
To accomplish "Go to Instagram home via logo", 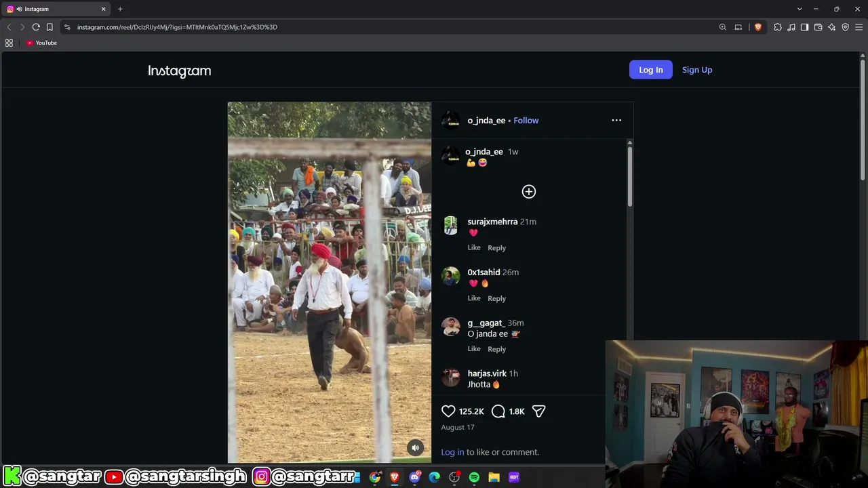I will (180, 70).
